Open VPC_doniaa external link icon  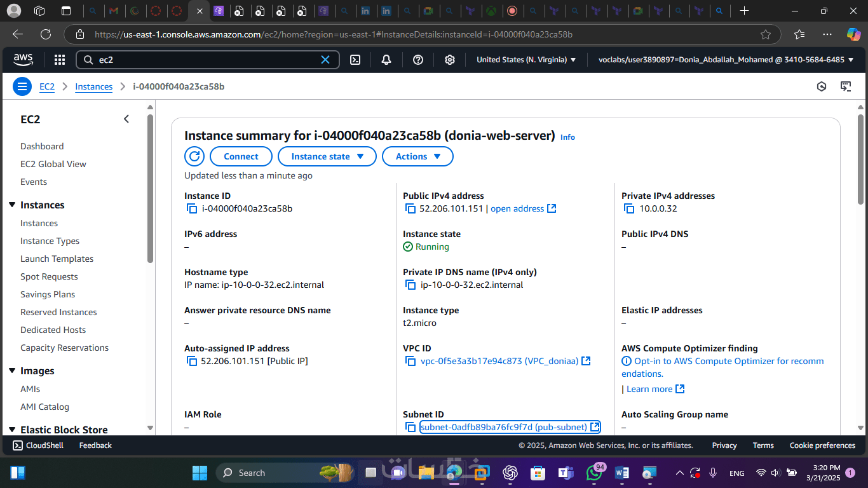587,361
